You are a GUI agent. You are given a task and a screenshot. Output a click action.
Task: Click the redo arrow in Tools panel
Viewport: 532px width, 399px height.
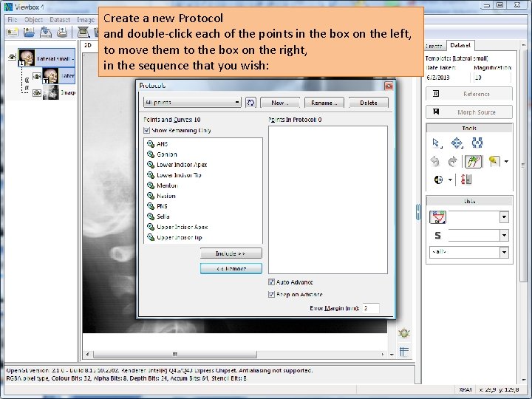coord(453,162)
